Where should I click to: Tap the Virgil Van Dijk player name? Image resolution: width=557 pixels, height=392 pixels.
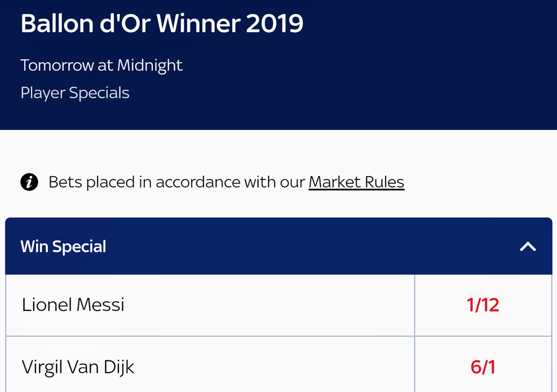point(78,368)
